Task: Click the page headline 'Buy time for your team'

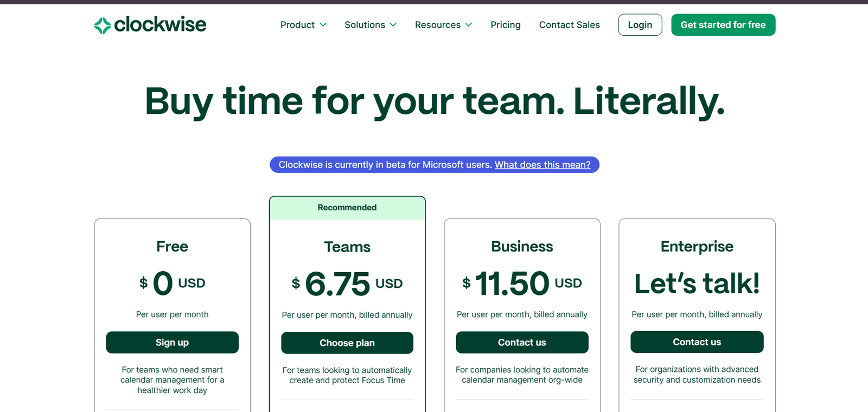Action: (435, 101)
